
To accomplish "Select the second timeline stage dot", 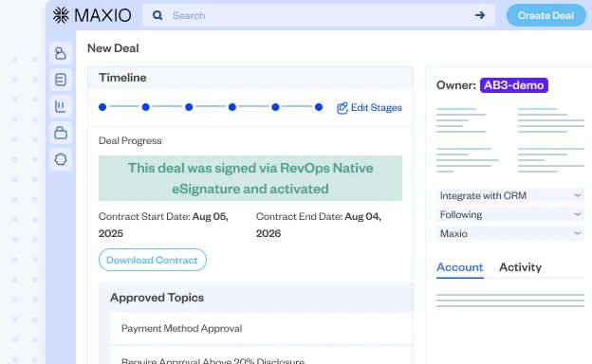I will pos(146,107).
